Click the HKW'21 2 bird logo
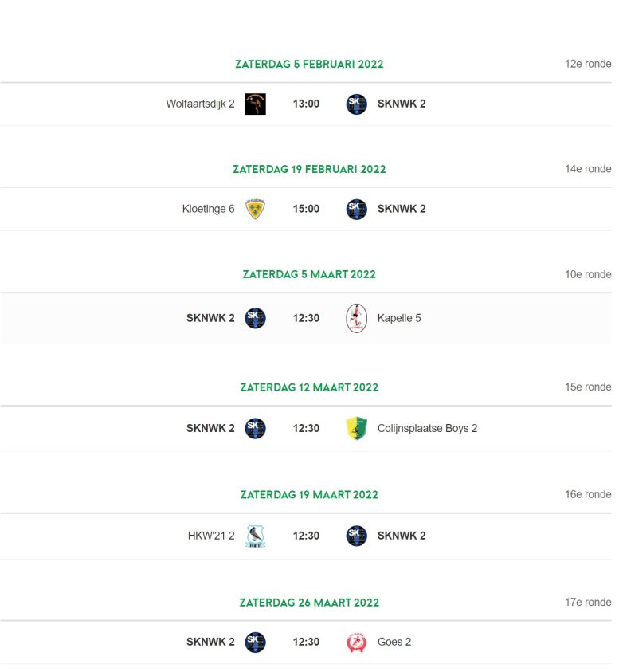The height and width of the screenshot is (672, 619). click(255, 536)
